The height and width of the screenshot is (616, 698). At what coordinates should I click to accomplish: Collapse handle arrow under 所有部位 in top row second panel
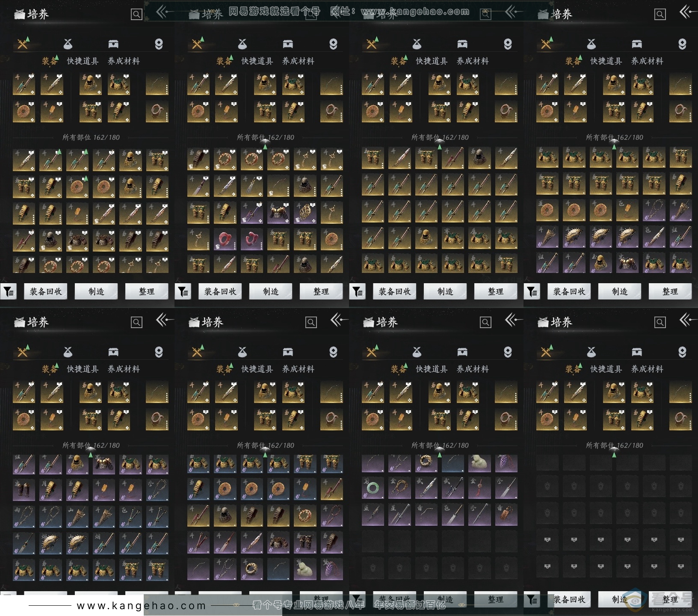pos(265,144)
